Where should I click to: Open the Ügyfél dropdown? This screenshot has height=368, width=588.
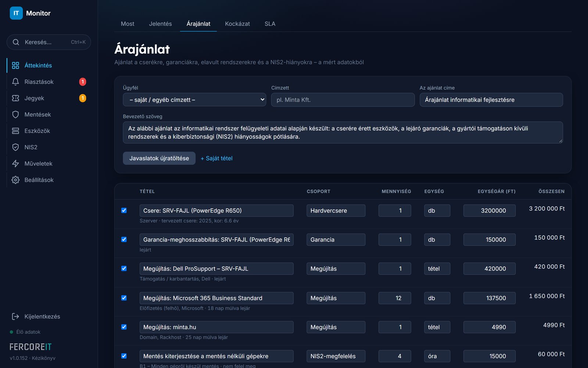coord(194,100)
